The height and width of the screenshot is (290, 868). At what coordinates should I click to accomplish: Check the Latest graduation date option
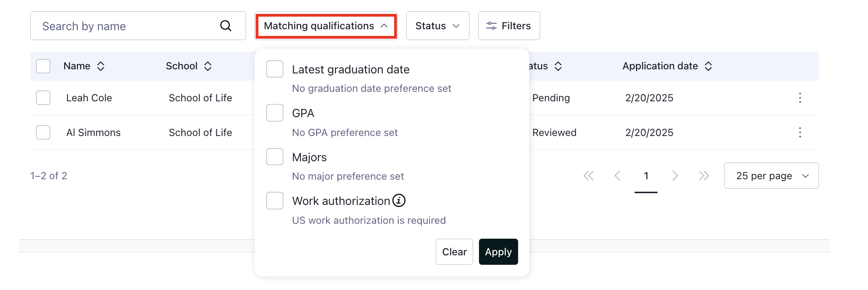[x=275, y=69]
